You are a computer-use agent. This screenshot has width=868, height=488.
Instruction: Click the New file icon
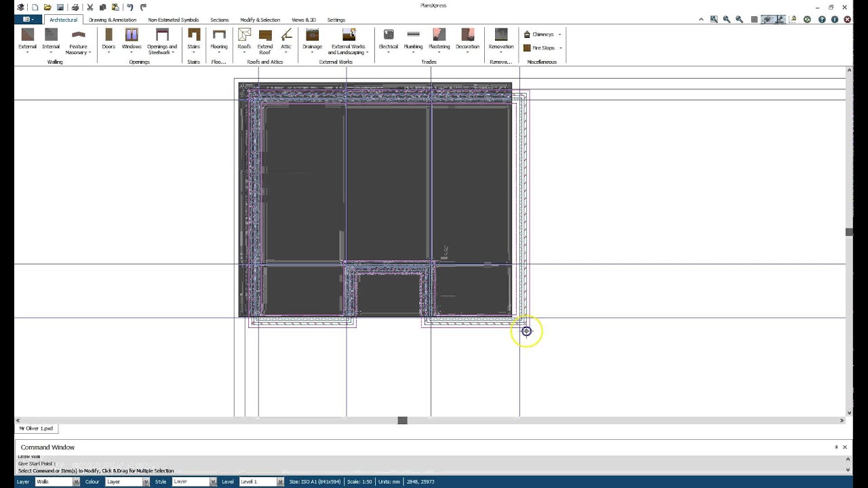coord(35,7)
